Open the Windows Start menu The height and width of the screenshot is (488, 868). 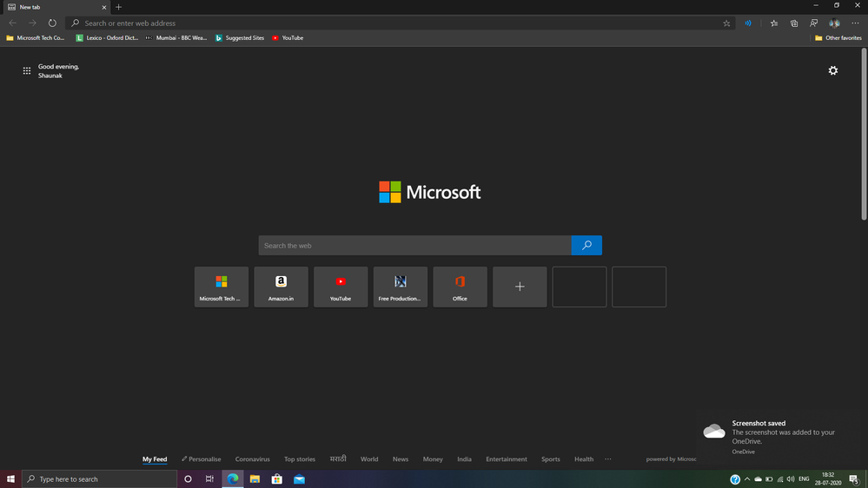coord(10,479)
